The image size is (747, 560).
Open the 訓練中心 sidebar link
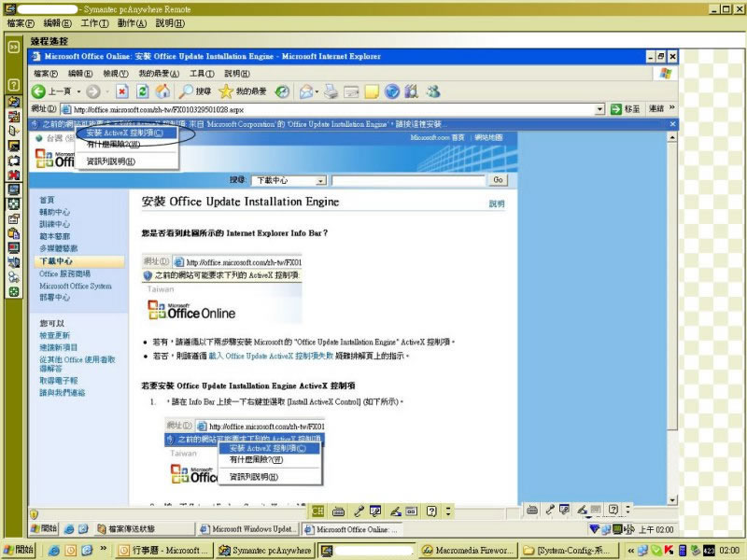point(55,224)
